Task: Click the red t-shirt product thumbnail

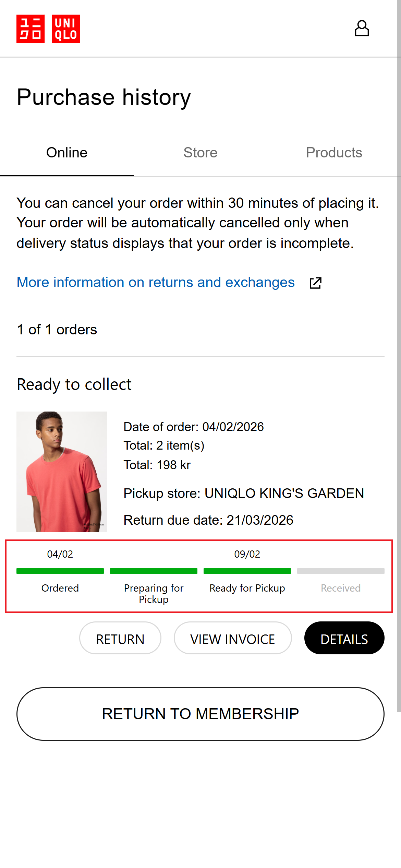Action: pyautogui.click(x=62, y=472)
